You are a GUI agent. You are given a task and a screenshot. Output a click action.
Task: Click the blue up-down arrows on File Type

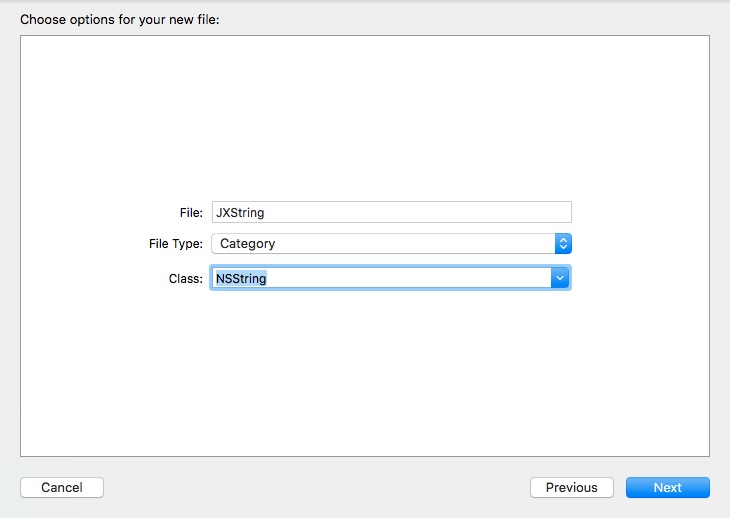(563, 243)
